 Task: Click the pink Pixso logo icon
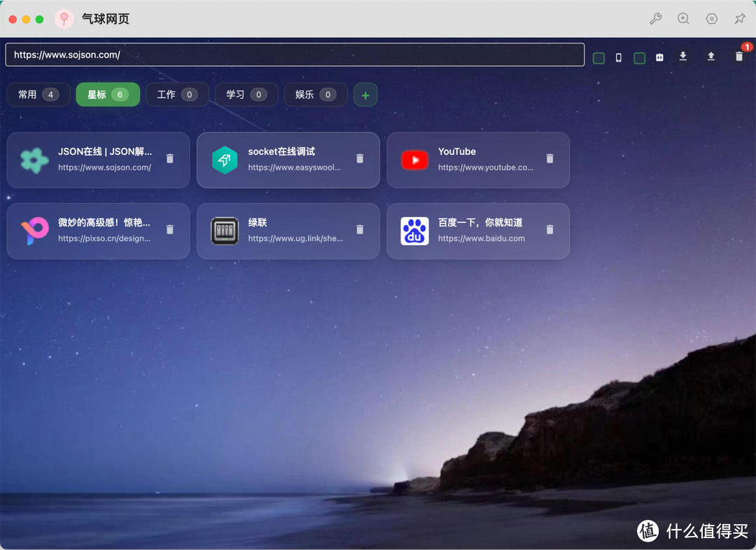click(x=35, y=231)
